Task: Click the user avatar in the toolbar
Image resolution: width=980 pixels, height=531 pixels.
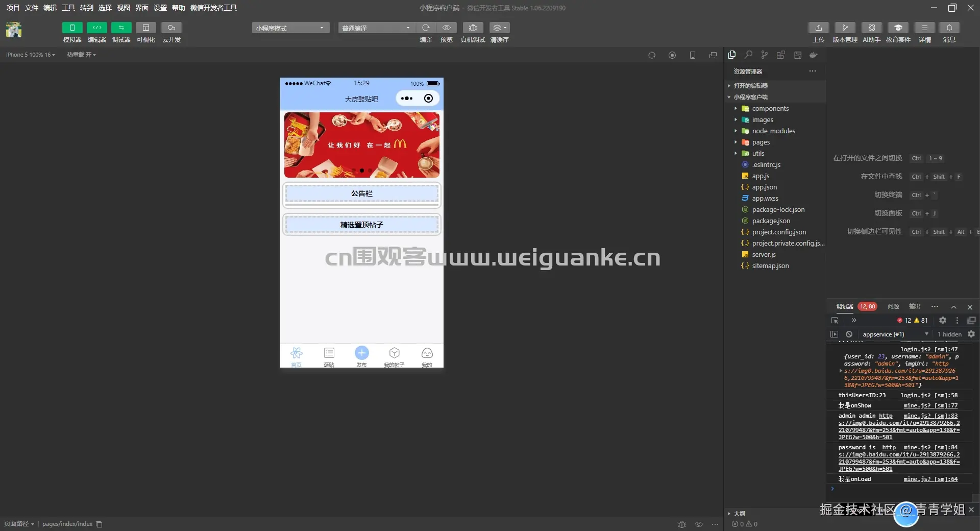Action: pos(14,30)
